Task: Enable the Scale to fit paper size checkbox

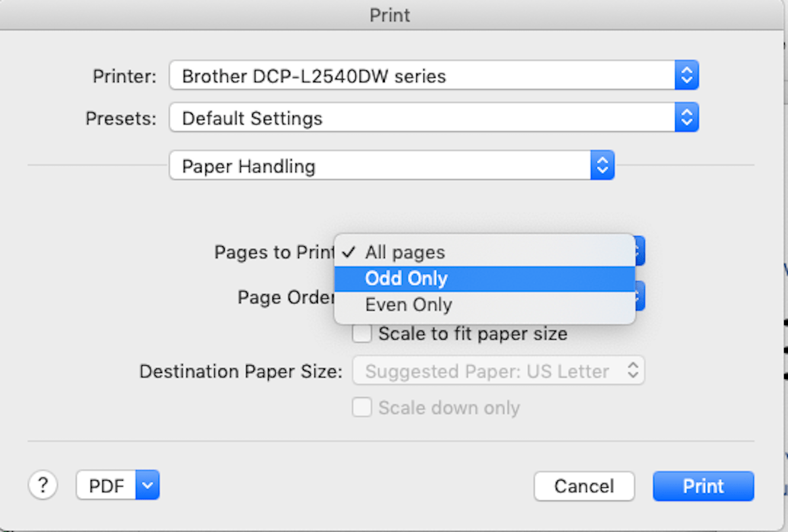Action: pyautogui.click(x=362, y=334)
